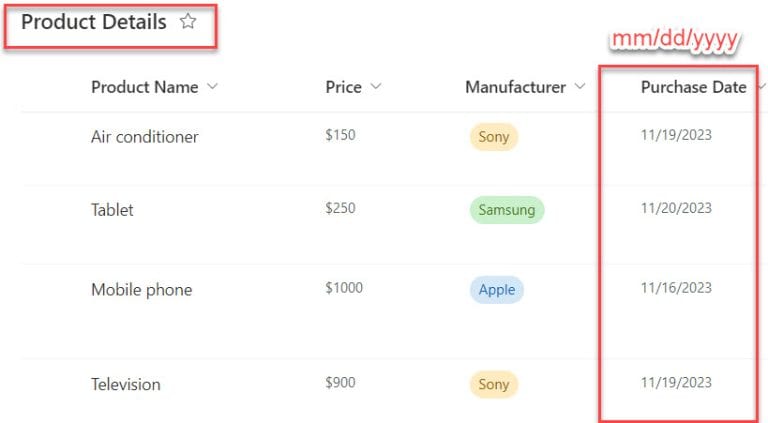
Task: Open the Mobile phone item
Action: (141, 290)
